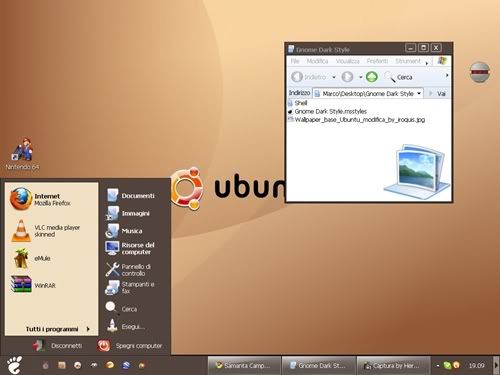Image resolution: width=500 pixels, height=375 pixels.
Task: Switch to Captura by Her... taskbar window
Action: point(393,365)
